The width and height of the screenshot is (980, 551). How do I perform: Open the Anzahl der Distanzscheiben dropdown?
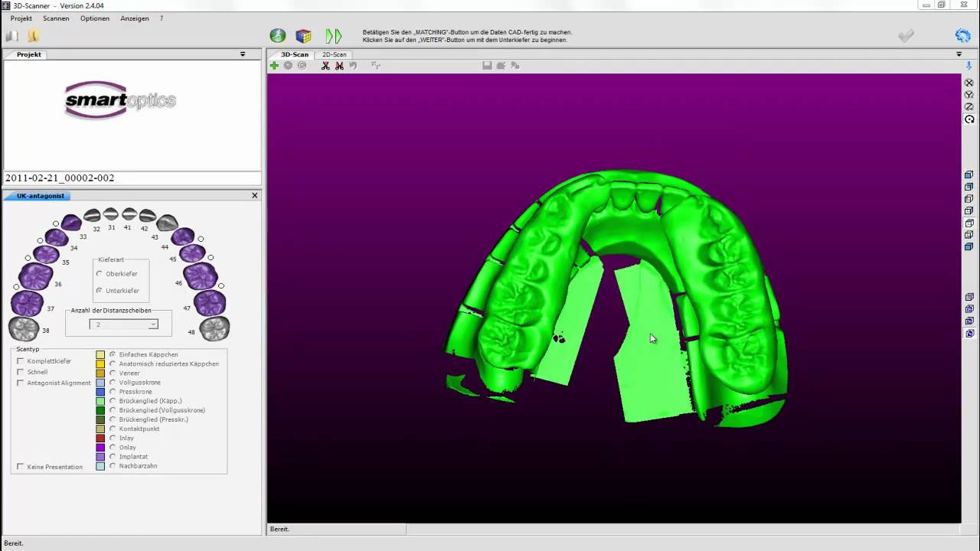(x=124, y=324)
